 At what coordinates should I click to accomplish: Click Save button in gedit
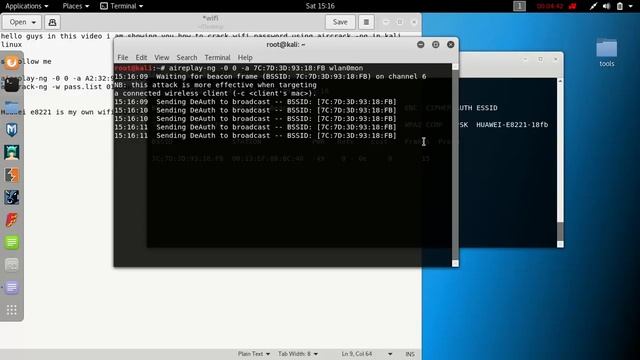tap(340, 22)
